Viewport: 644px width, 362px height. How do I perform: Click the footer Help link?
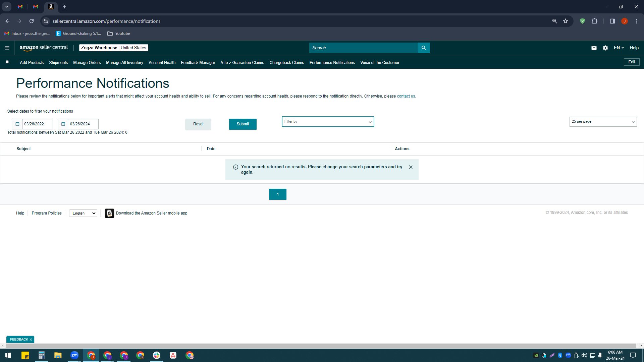click(20, 213)
